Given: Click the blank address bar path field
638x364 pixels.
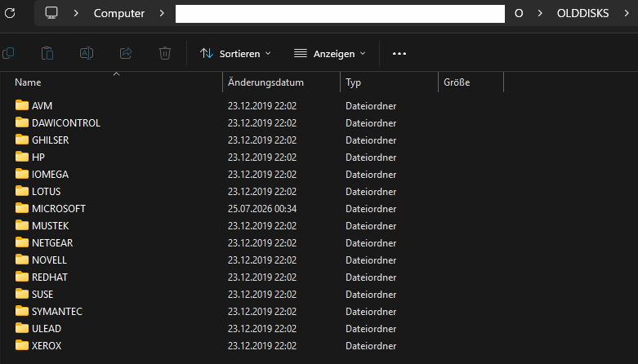Looking at the screenshot, I should coord(340,13).
